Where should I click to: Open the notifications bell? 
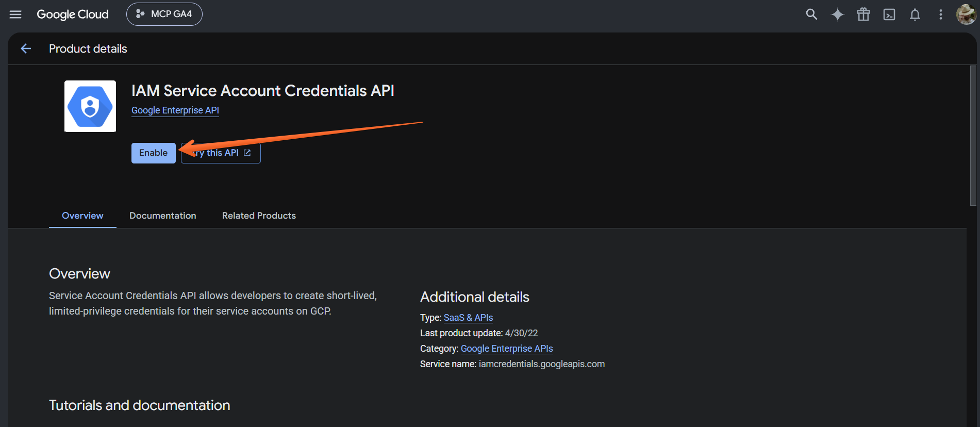coord(915,14)
